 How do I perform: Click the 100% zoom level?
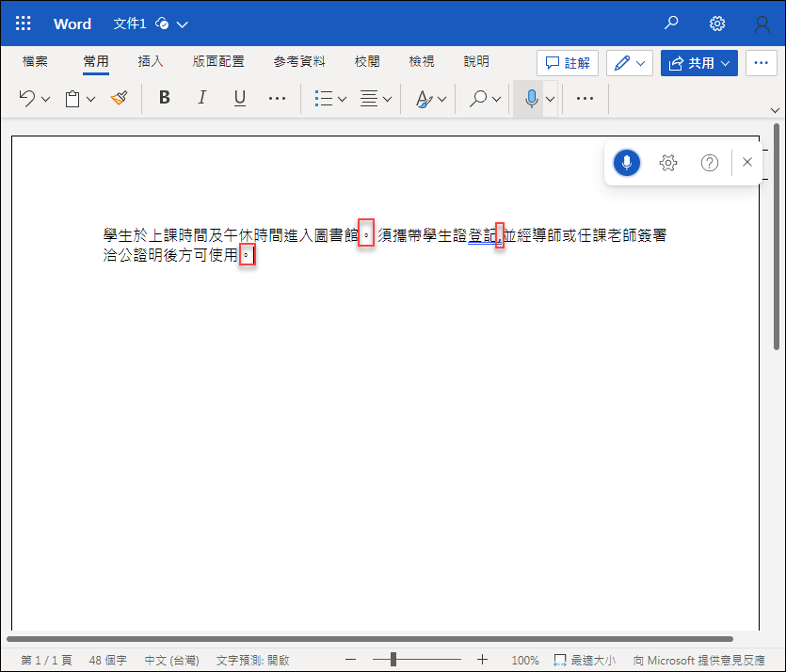click(525, 661)
